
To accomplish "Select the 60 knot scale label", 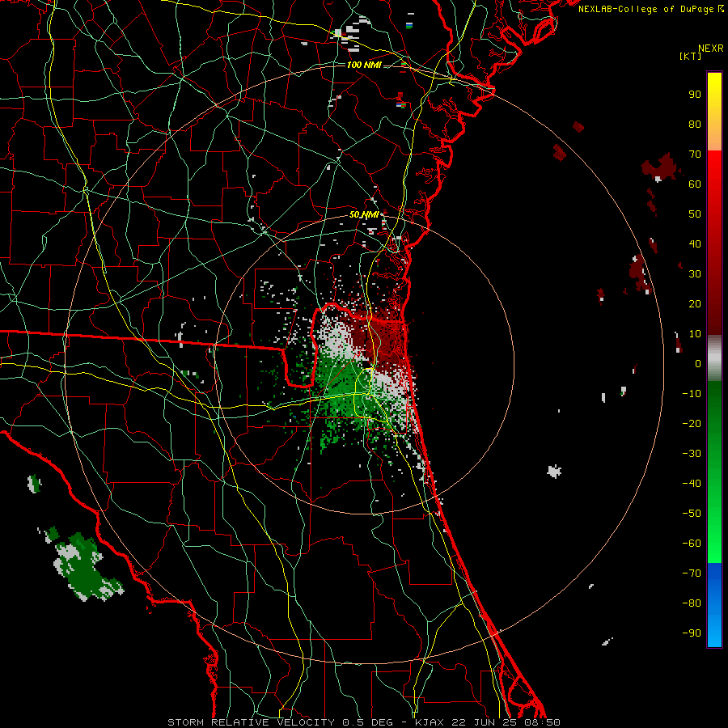I will point(695,184).
